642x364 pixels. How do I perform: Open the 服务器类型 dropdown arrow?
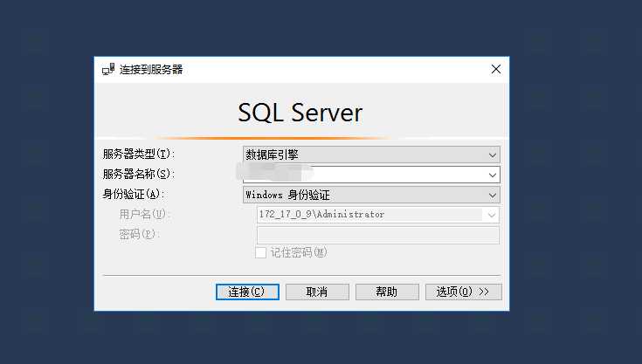click(x=493, y=155)
